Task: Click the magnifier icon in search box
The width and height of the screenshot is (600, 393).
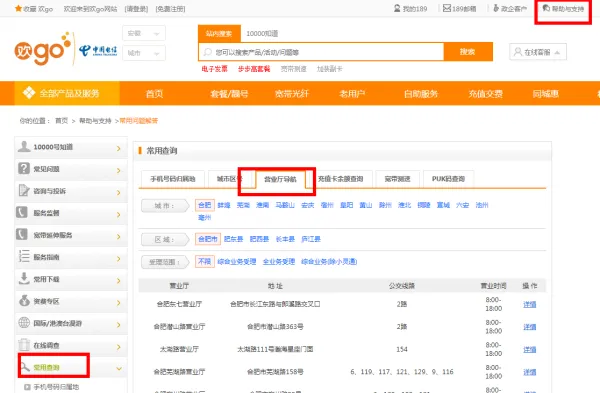Action: (207, 52)
